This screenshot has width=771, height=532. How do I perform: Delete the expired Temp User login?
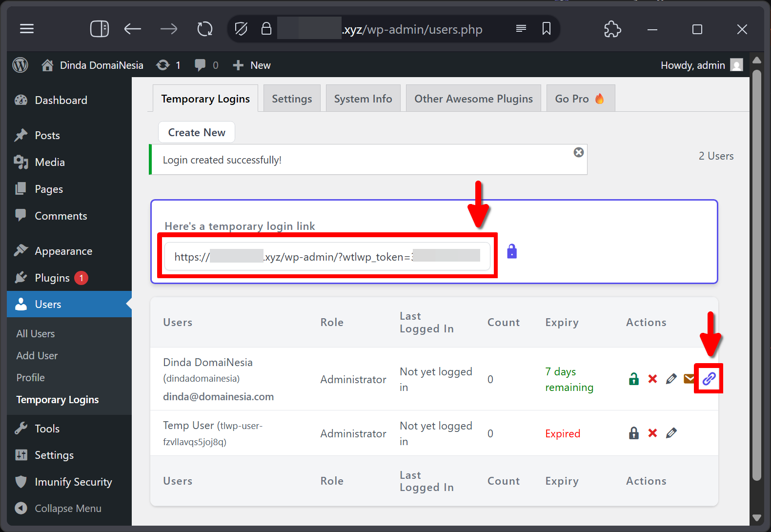652,433
